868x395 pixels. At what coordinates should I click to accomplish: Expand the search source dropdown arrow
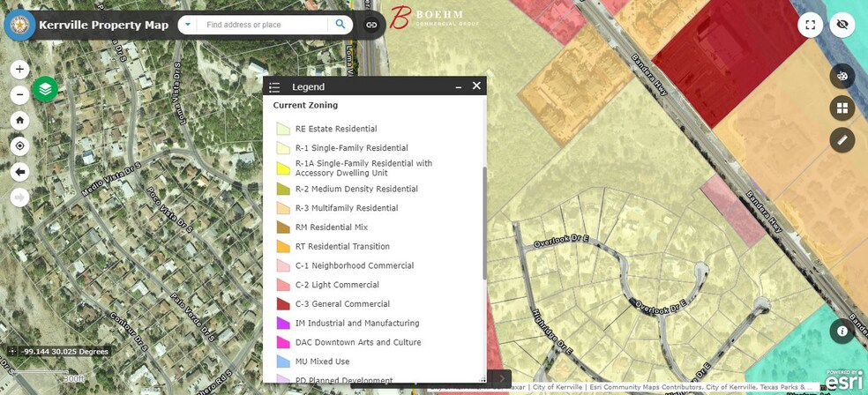(188, 25)
